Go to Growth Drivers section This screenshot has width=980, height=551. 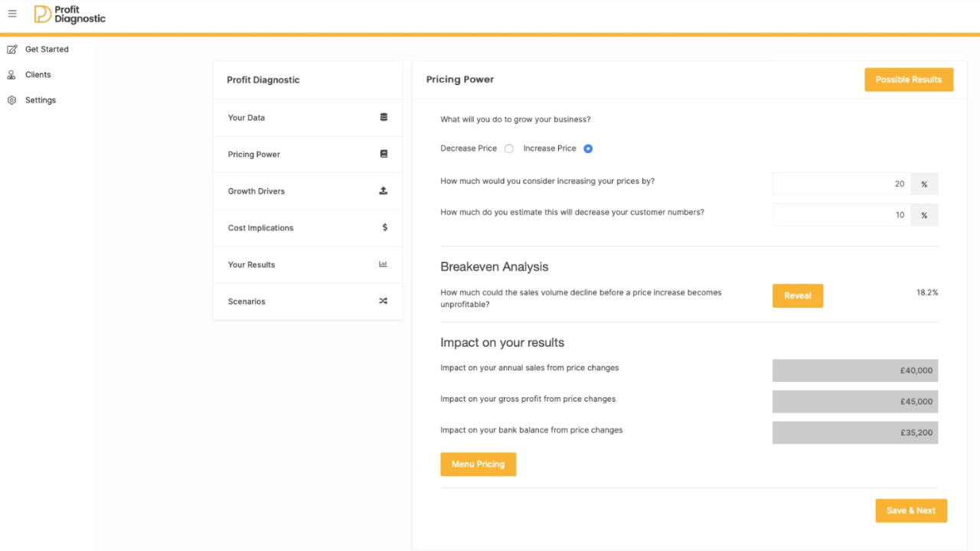tap(308, 191)
